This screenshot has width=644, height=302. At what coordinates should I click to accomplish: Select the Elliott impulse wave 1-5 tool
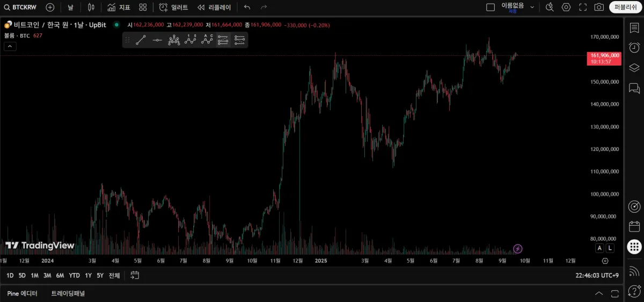(191, 40)
